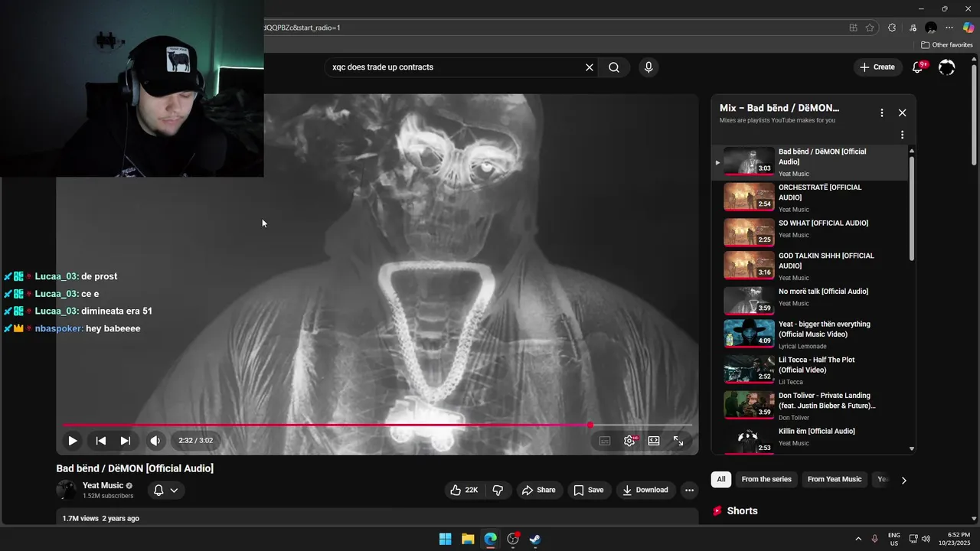
Task: Show more filter chips arrow
Action: (903, 481)
